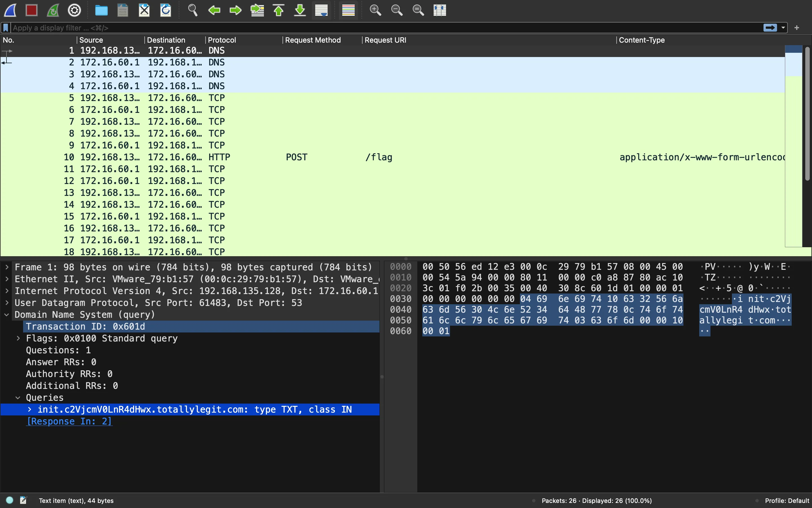Apply display filter arrow button
This screenshot has height=508, width=812.
click(x=770, y=28)
